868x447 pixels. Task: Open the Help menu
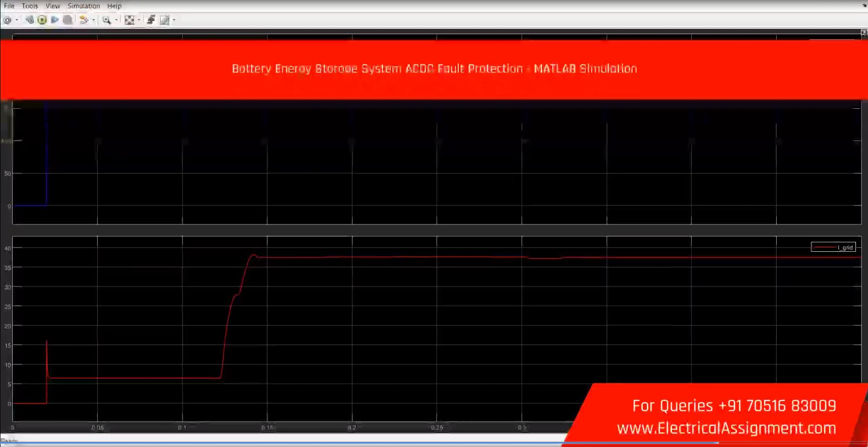(114, 6)
